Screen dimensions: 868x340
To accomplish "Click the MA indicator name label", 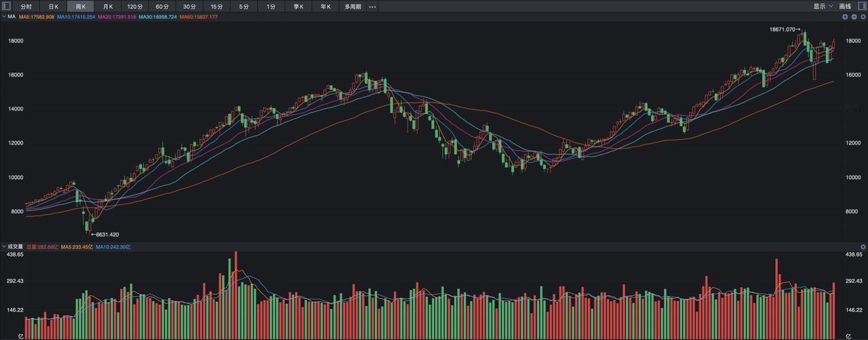I will [12, 16].
